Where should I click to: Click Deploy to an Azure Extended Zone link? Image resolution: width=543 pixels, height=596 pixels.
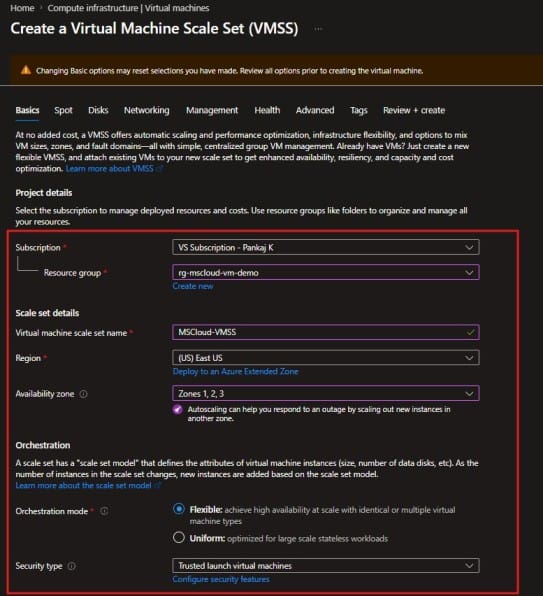(x=236, y=371)
